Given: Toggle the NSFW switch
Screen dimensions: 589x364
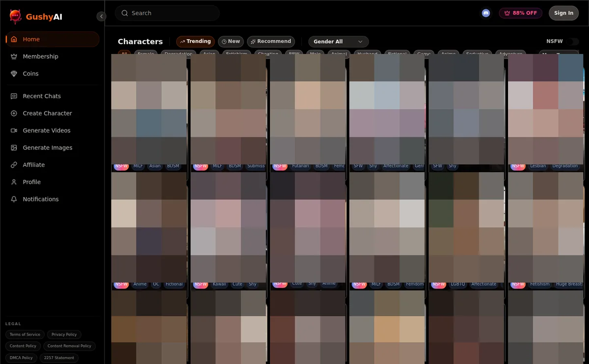Looking at the screenshot, I should [572, 42].
